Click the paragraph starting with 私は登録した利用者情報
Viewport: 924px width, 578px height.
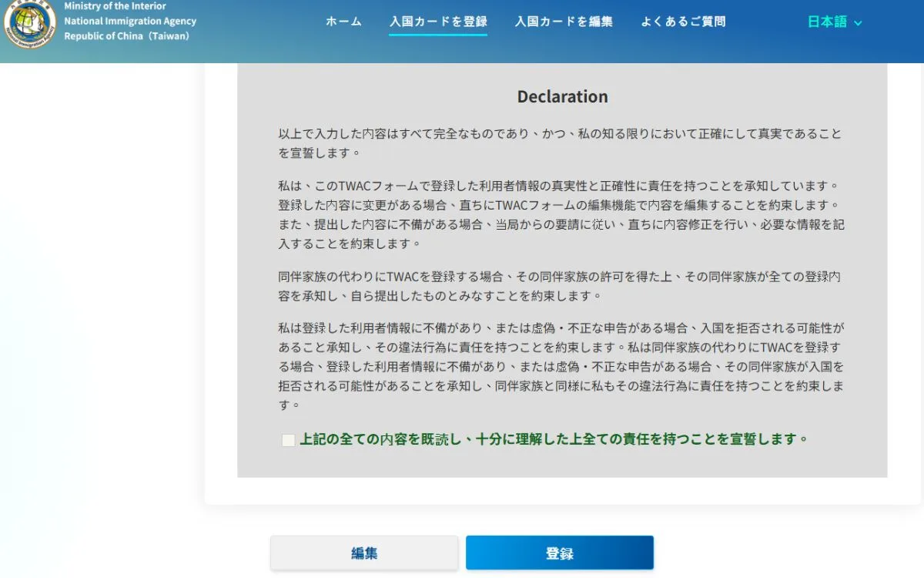tap(561, 366)
